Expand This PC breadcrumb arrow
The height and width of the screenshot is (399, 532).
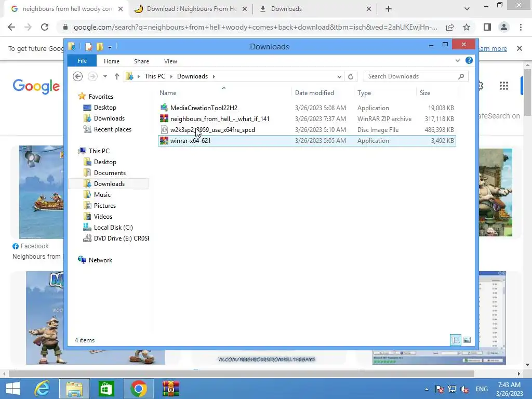tap(171, 76)
